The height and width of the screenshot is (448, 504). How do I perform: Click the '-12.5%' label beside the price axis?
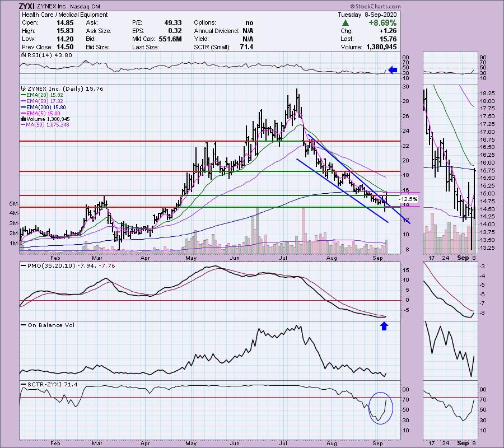(408, 199)
